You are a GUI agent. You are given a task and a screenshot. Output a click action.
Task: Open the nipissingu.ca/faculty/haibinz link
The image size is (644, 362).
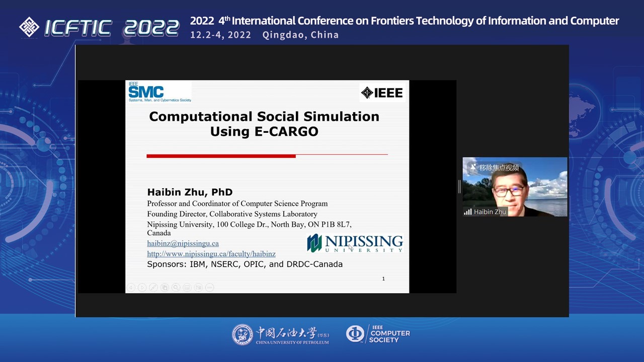(x=211, y=254)
